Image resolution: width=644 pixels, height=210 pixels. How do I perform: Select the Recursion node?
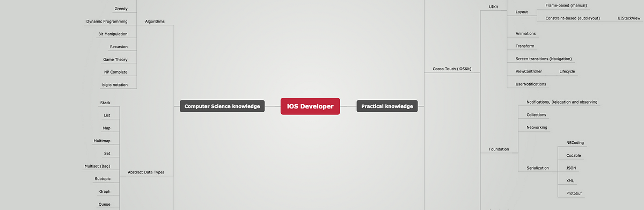(x=119, y=47)
